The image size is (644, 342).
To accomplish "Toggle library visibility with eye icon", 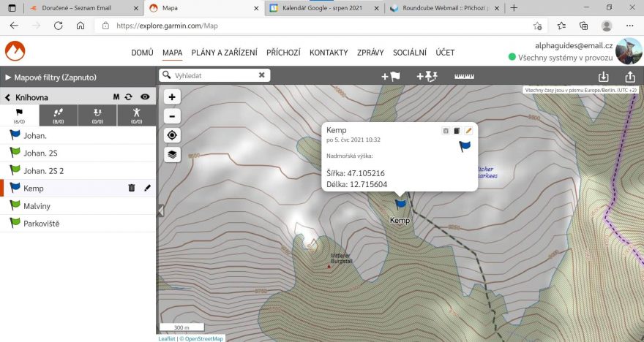I will tap(145, 96).
